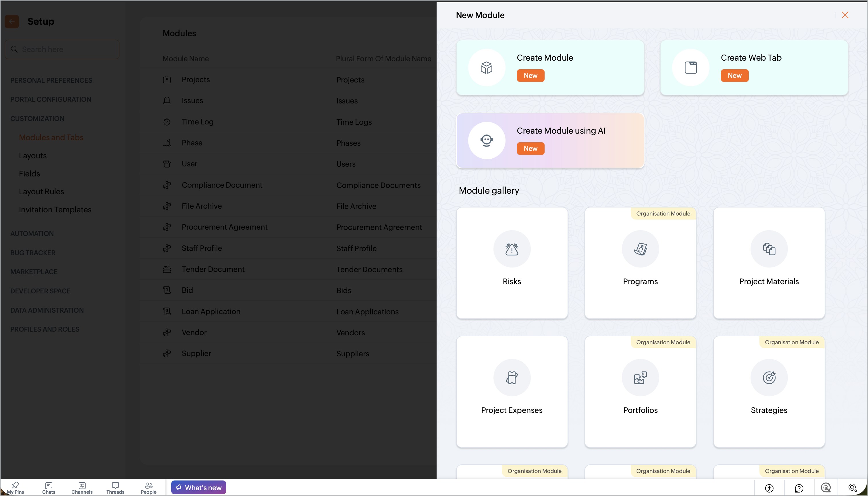This screenshot has width=868, height=496.
Task: Click the Portfolios gallery card label
Action: tap(640, 410)
